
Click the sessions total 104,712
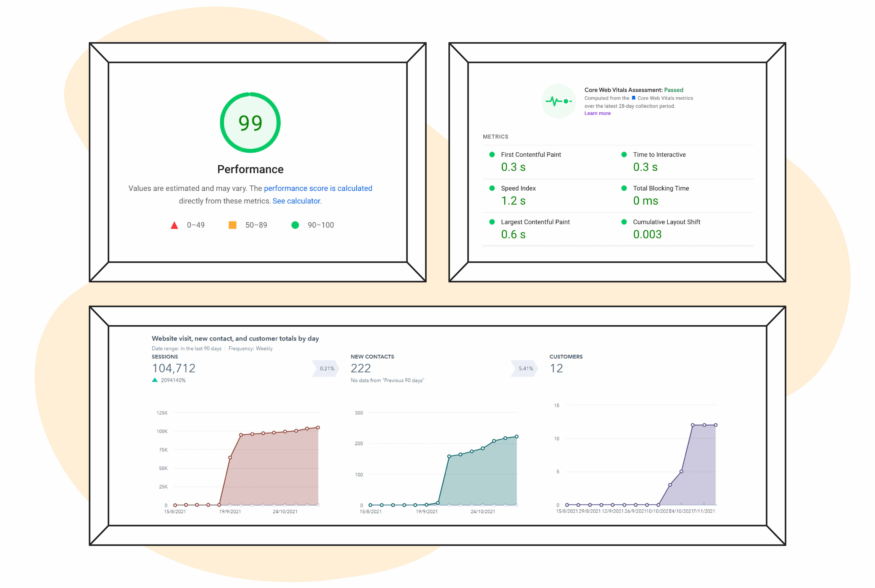(174, 368)
